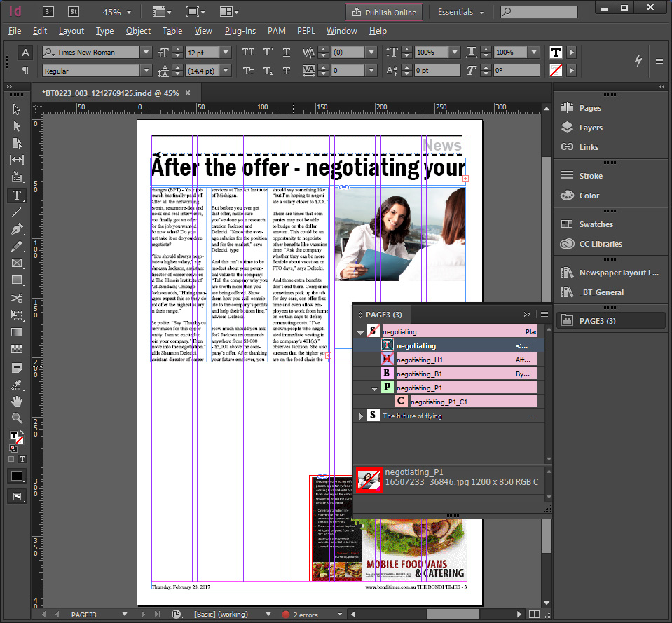The height and width of the screenshot is (623, 672).
Task: Switch to Paragraph Formatting Controls
Action: pos(25,70)
